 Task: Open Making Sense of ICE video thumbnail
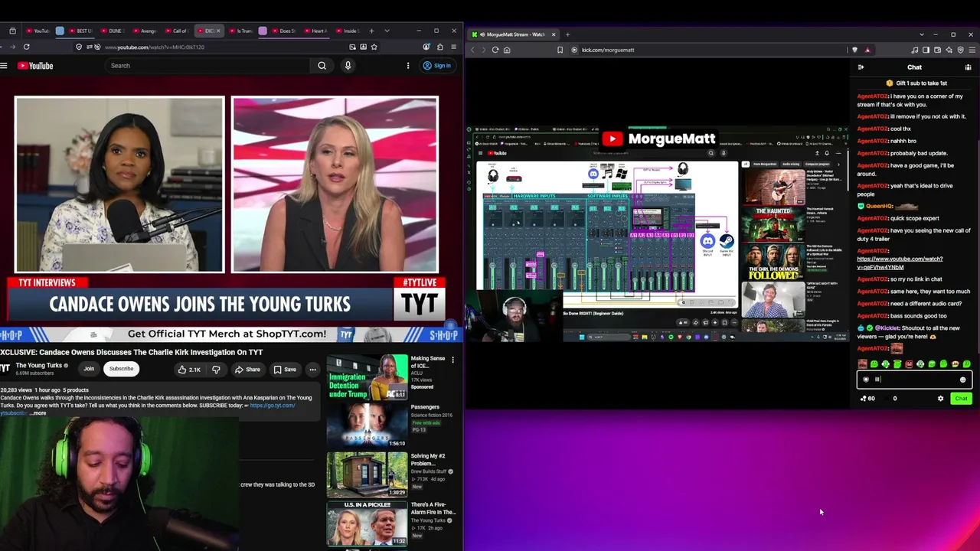(x=367, y=377)
